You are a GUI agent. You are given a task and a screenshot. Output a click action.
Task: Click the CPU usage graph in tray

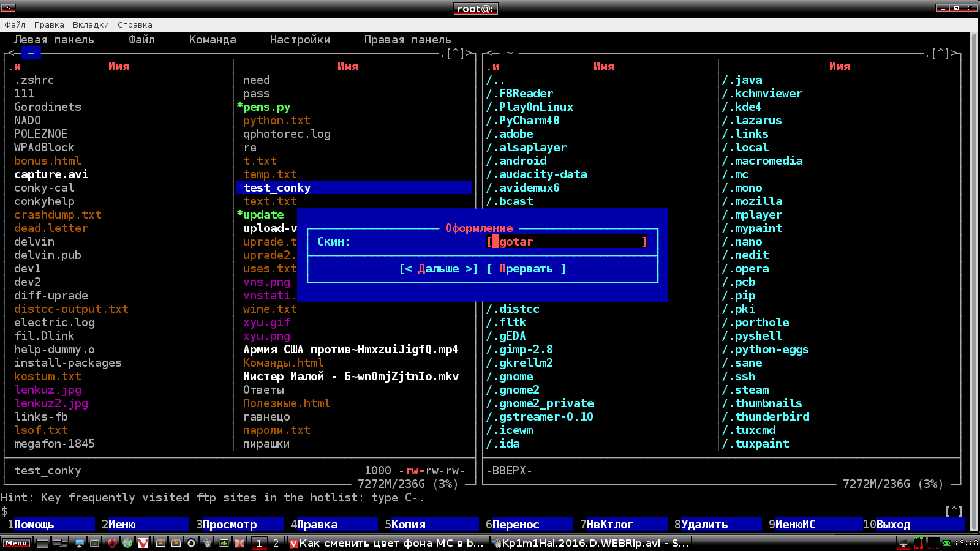(x=920, y=543)
